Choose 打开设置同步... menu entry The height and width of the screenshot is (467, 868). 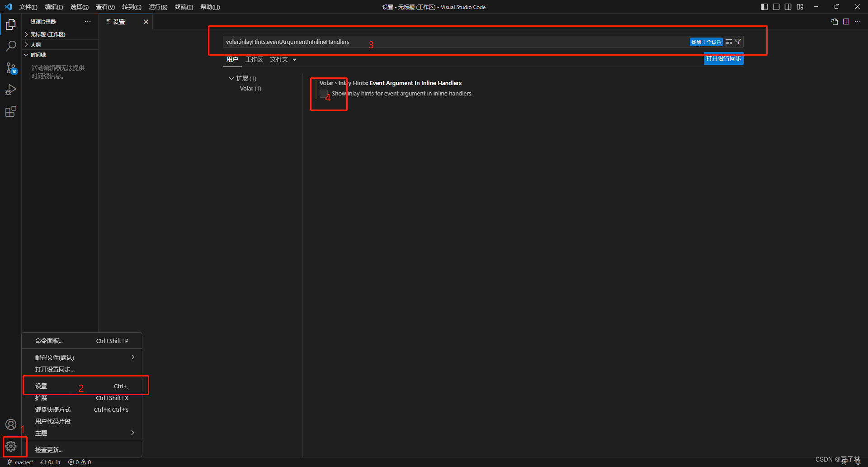(x=82, y=369)
